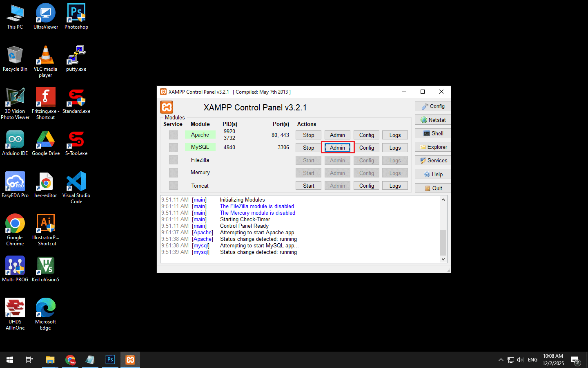Toggle the Apache service checkbox
The width and height of the screenshot is (588, 368).
point(174,135)
